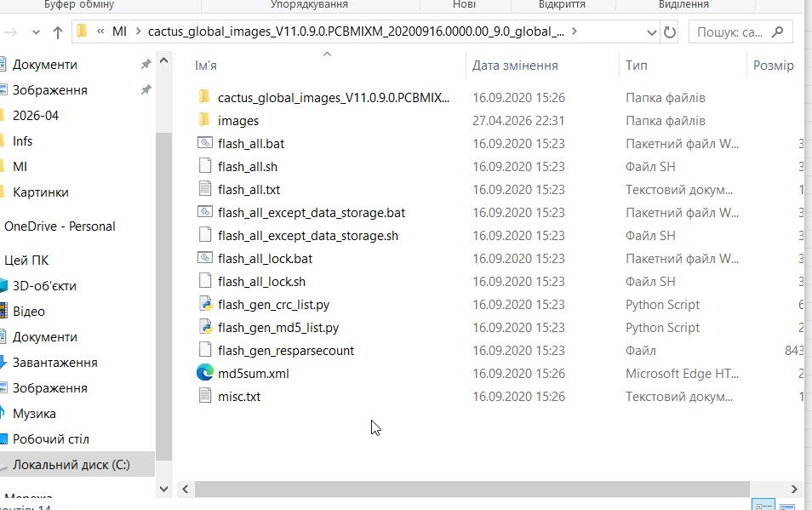The height and width of the screenshot is (510, 812).
Task: Click file list scroll left arrow
Action: 186,489
